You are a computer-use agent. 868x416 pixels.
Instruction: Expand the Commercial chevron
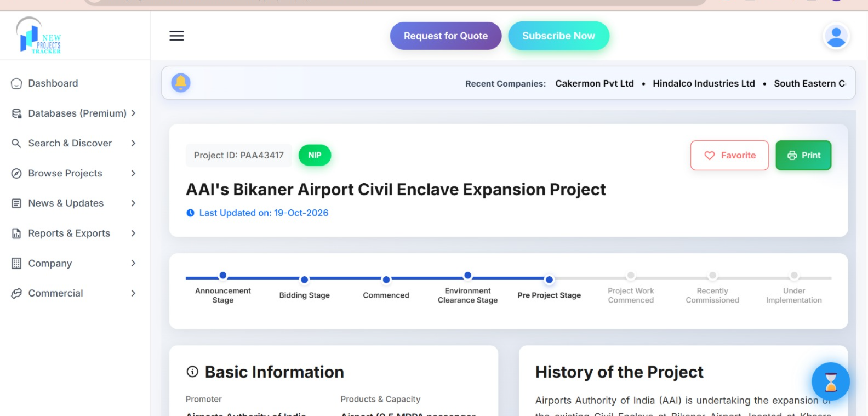133,293
